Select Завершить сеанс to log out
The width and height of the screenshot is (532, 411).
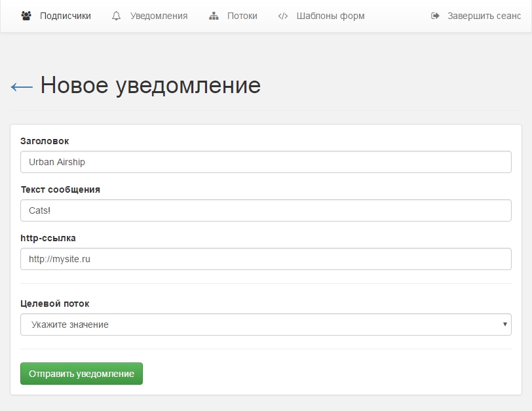[484, 16]
